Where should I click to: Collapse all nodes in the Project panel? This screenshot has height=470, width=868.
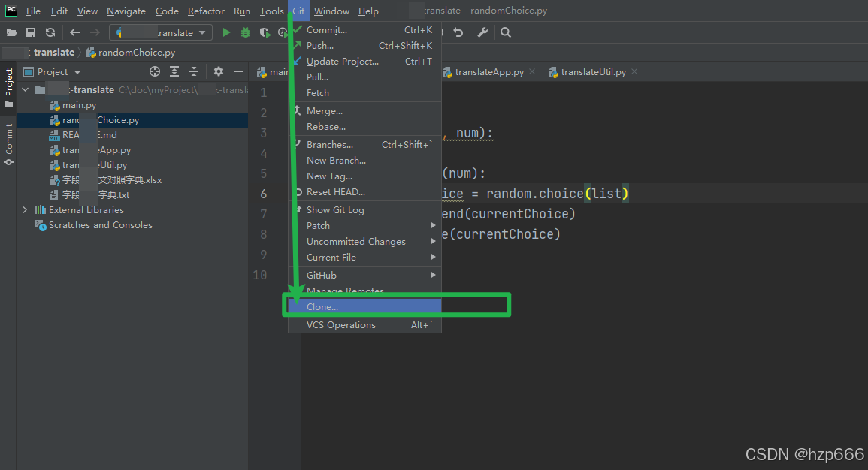[193, 71]
